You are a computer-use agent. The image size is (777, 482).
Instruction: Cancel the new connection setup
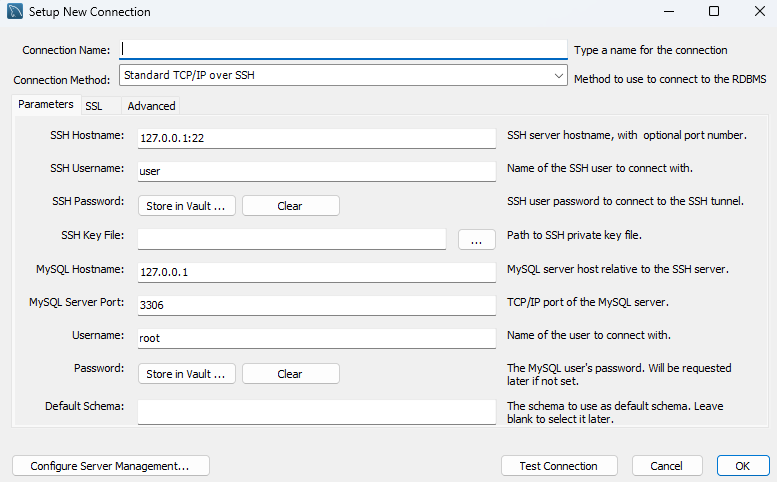pos(667,466)
